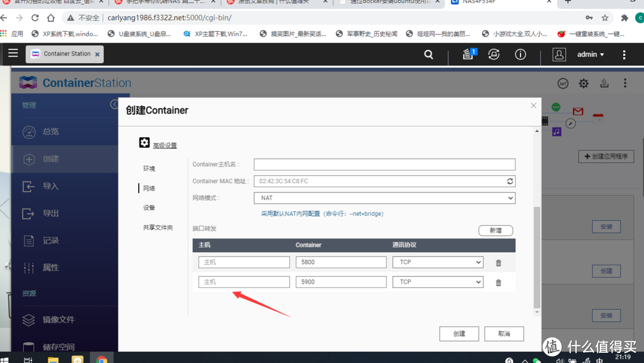Click the dialog vertical scrollbar thumb

coord(537,257)
